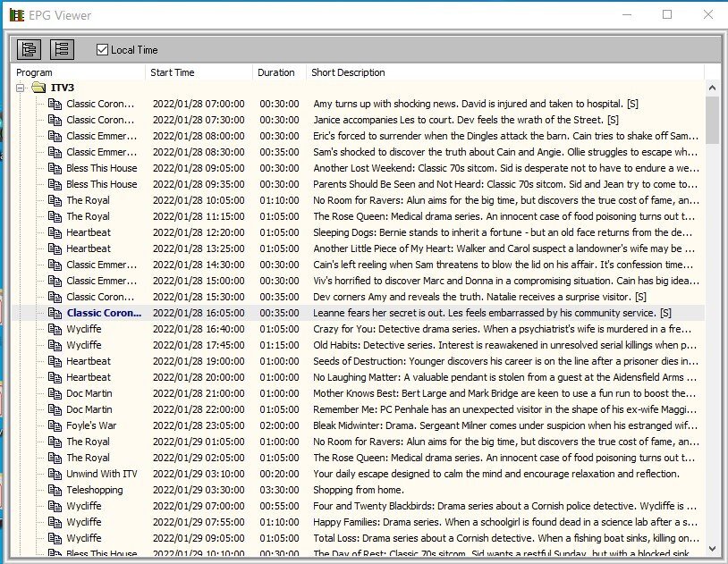Click the first tree view toolbar button
Screen dimensions: 728x564
(x=29, y=49)
